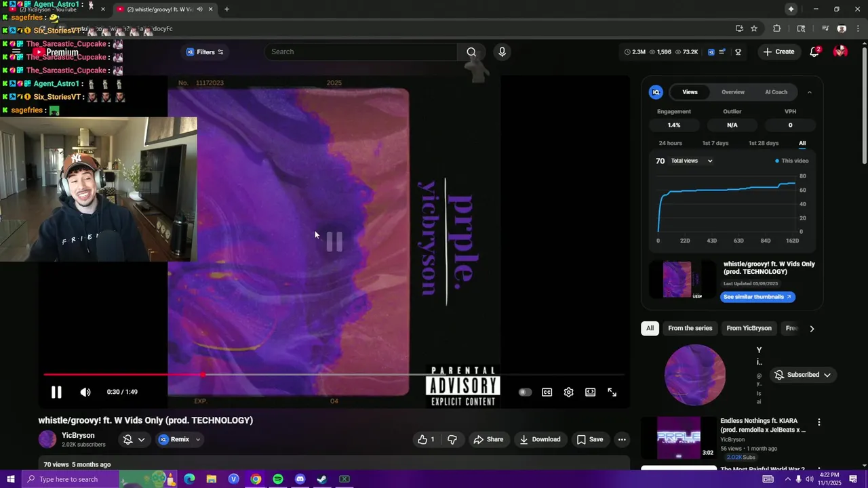Focus the YouTube Search field
Viewport: 868px width, 488px height.
click(x=361, y=52)
